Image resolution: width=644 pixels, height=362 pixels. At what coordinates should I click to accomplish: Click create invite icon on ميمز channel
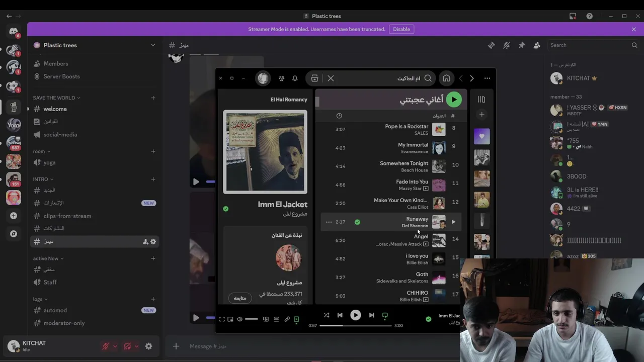pos(145,242)
